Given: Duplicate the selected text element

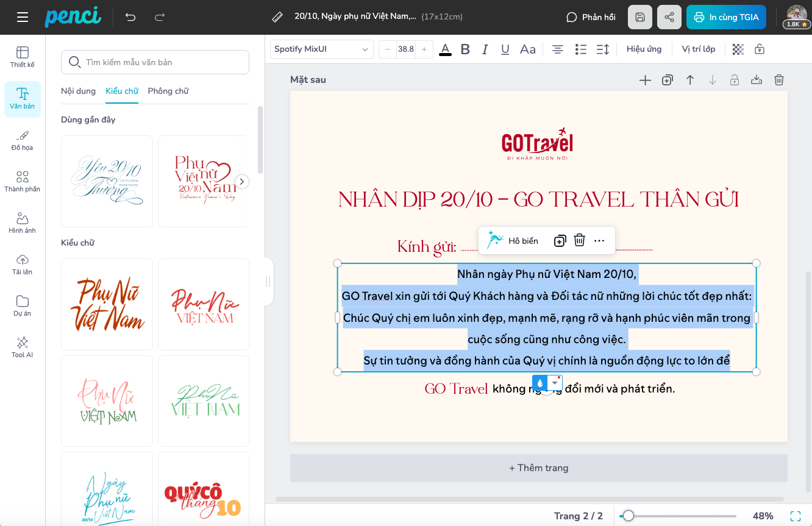Looking at the screenshot, I should click(x=560, y=241).
